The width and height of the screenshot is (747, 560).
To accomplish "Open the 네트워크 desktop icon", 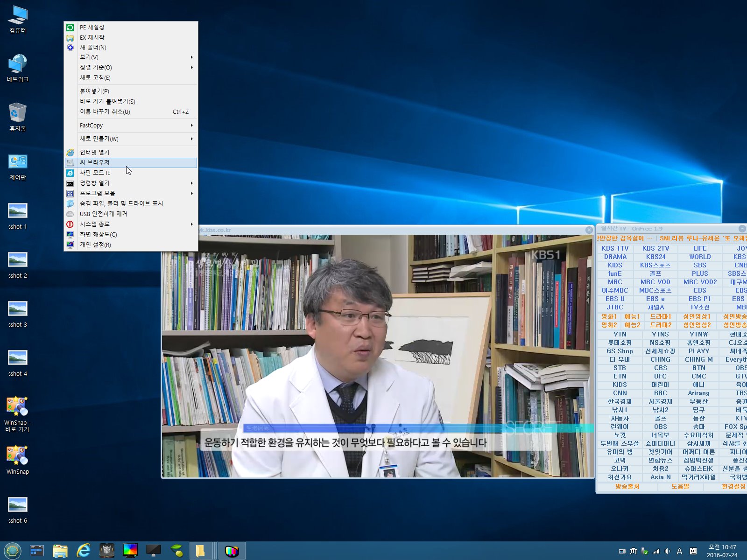I will [x=18, y=69].
